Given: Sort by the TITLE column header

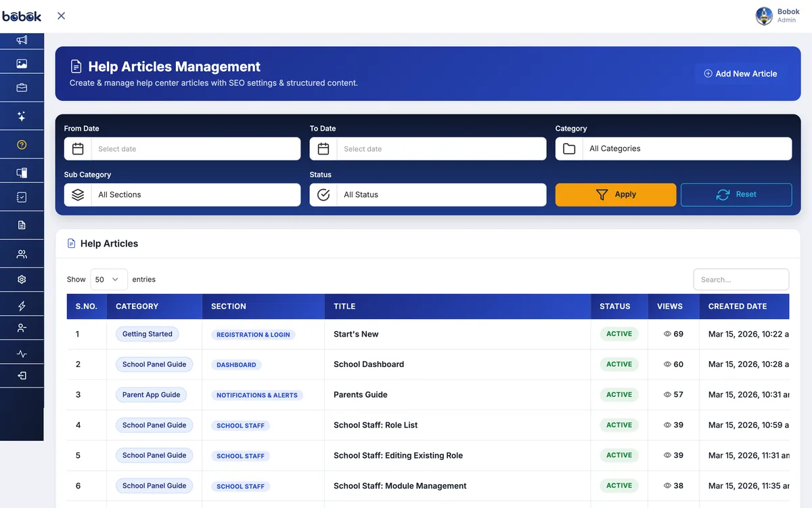Looking at the screenshot, I should pyautogui.click(x=458, y=306).
